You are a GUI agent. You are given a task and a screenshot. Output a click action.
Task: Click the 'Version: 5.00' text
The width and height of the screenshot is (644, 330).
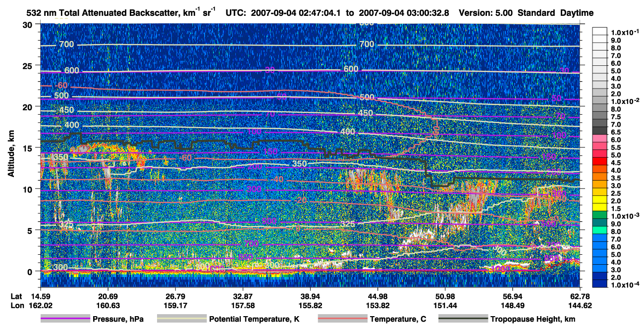click(x=485, y=13)
